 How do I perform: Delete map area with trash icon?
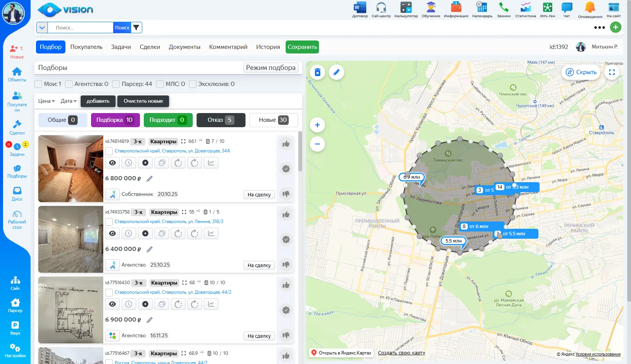click(x=317, y=72)
